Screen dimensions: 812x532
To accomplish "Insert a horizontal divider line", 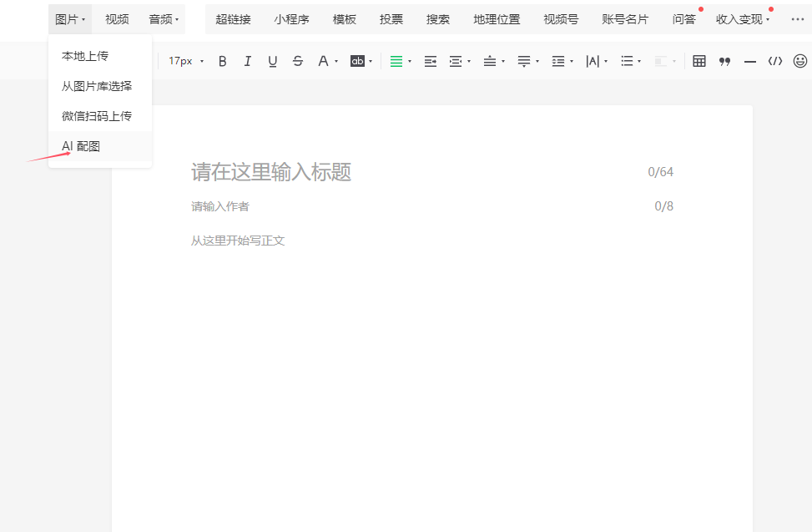I will point(749,61).
